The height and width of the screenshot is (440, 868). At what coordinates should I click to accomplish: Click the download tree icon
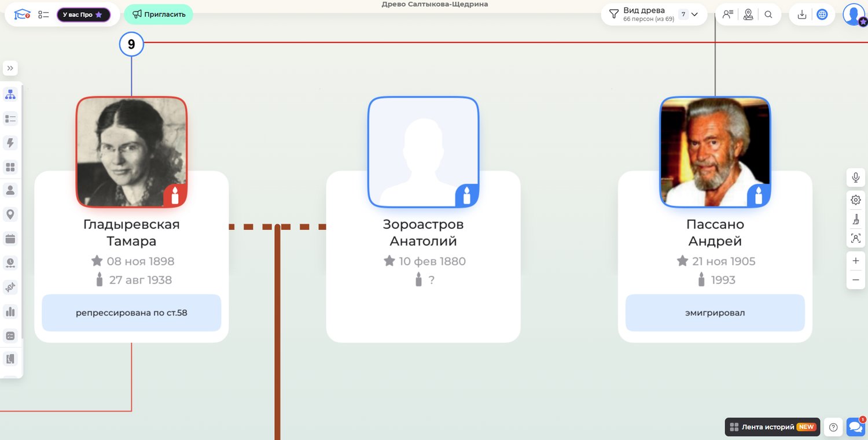point(802,14)
